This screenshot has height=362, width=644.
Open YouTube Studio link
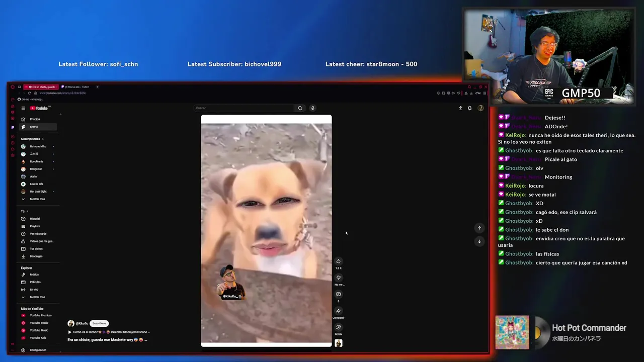tap(39, 323)
